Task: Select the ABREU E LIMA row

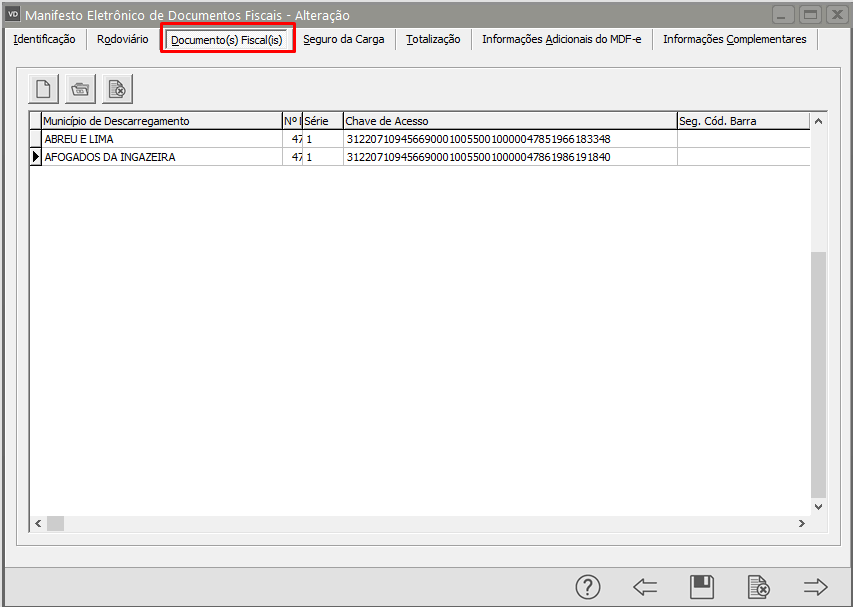Action: (420, 139)
